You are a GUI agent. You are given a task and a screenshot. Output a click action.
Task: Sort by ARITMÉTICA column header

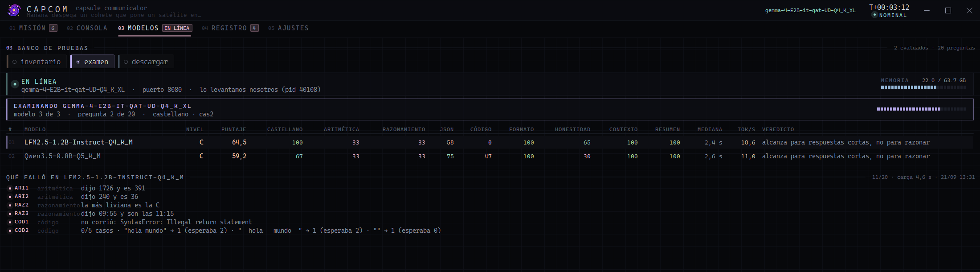pos(342,129)
